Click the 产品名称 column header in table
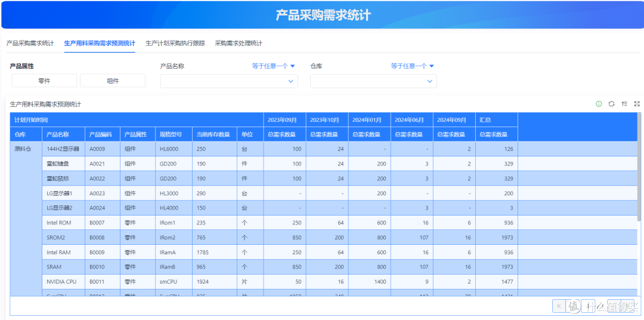 64,134
